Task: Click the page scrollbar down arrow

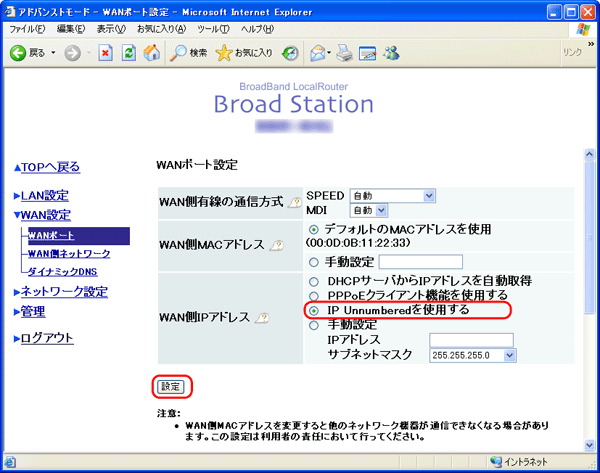Action: 589,445
